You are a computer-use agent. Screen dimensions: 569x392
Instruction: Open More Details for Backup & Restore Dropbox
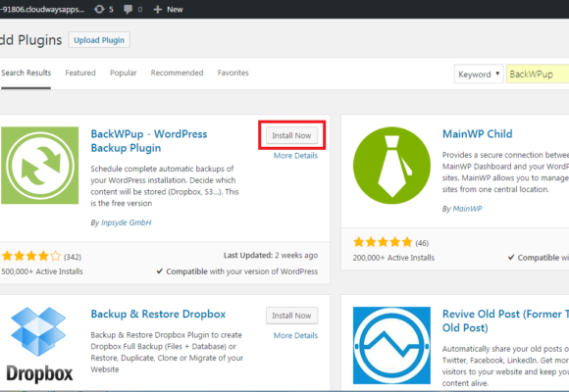pos(295,335)
